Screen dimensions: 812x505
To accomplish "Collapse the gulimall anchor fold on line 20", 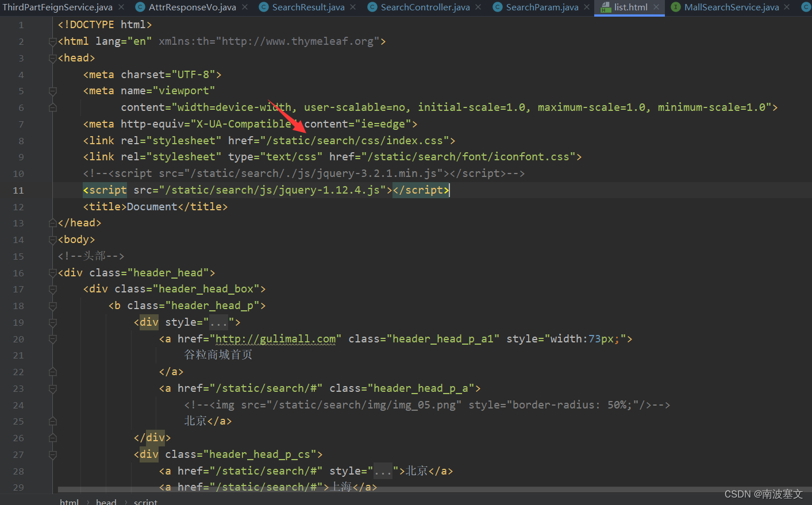I will 53,339.
